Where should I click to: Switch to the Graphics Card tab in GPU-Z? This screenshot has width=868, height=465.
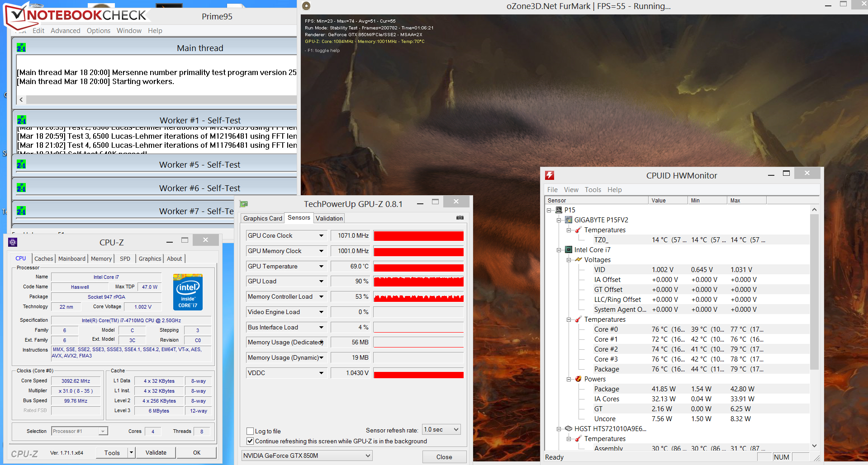pos(262,218)
